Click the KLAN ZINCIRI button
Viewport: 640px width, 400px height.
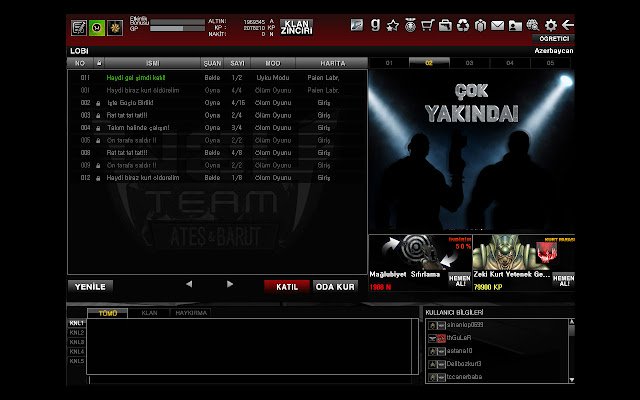[x=297, y=27]
